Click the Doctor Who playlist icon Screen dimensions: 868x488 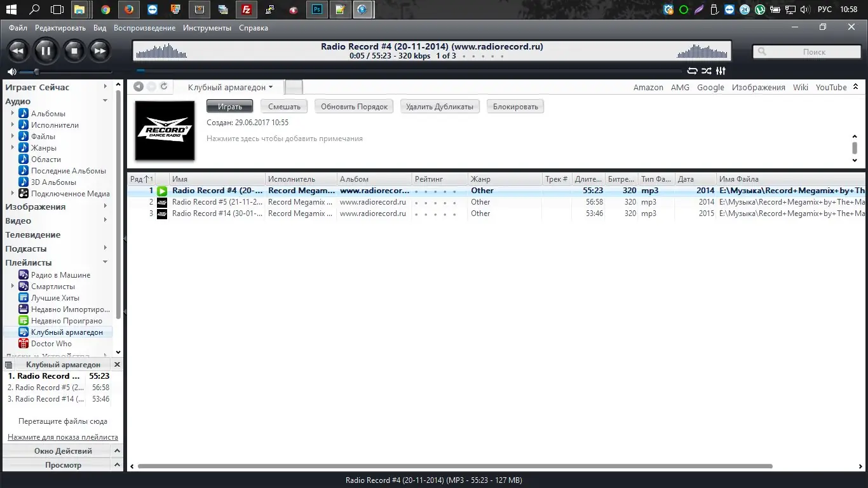click(x=24, y=344)
